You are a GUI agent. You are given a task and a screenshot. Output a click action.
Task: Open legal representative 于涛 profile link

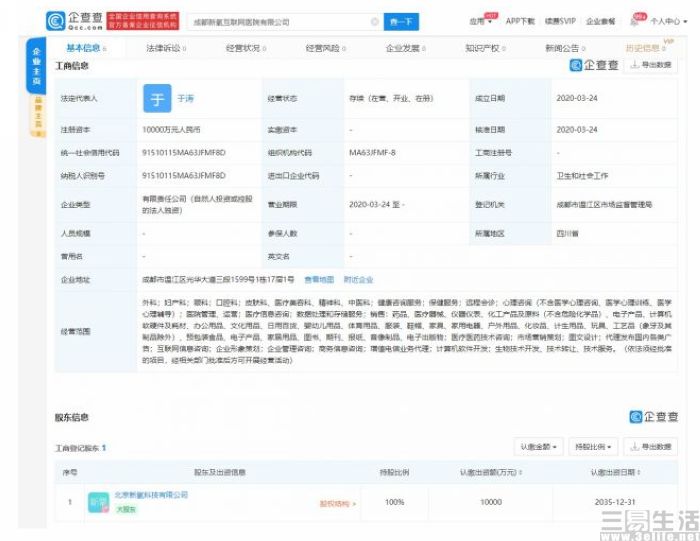point(185,98)
